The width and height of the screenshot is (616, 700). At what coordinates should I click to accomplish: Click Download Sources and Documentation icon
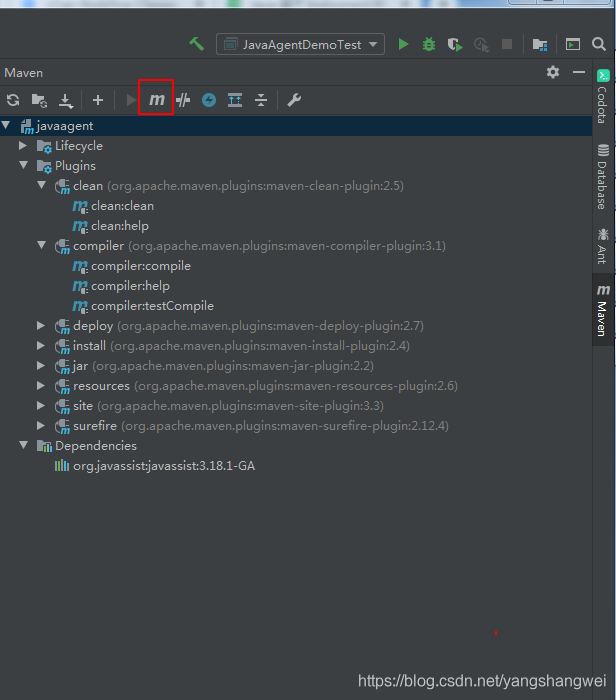66,100
